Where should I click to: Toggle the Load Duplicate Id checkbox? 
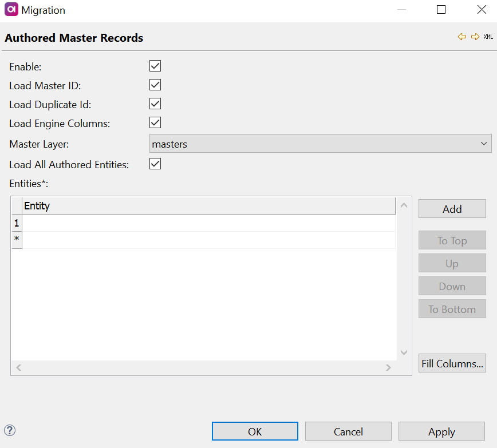coord(155,104)
